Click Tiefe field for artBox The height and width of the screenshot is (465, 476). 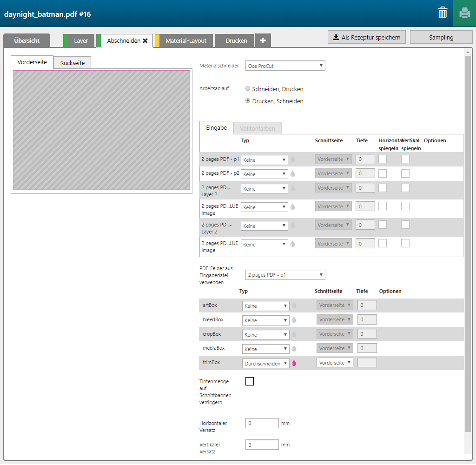click(x=367, y=306)
